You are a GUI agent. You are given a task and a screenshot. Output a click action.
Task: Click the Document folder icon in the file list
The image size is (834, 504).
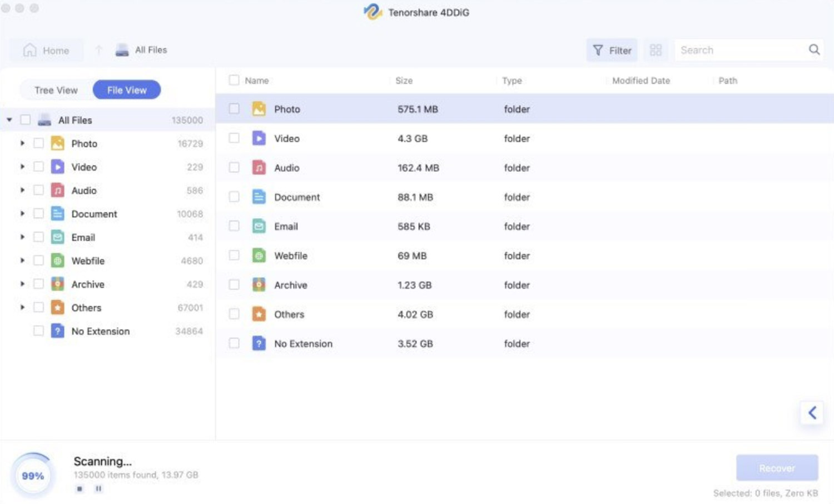(x=259, y=197)
